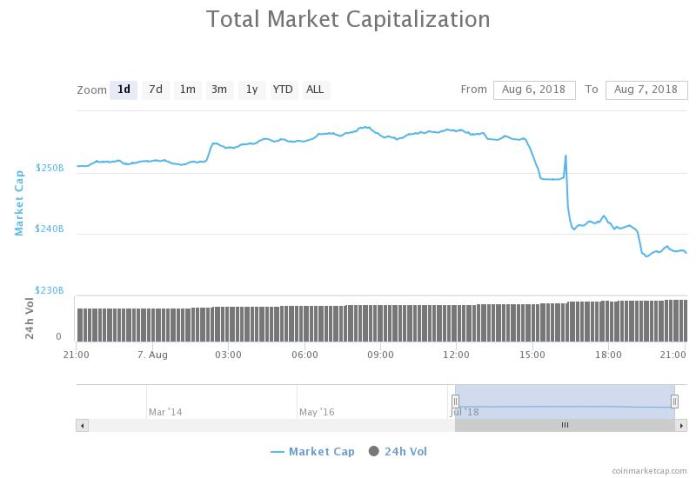Choose the 3m zoom option

pyautogui.click(x=219, y=90)
